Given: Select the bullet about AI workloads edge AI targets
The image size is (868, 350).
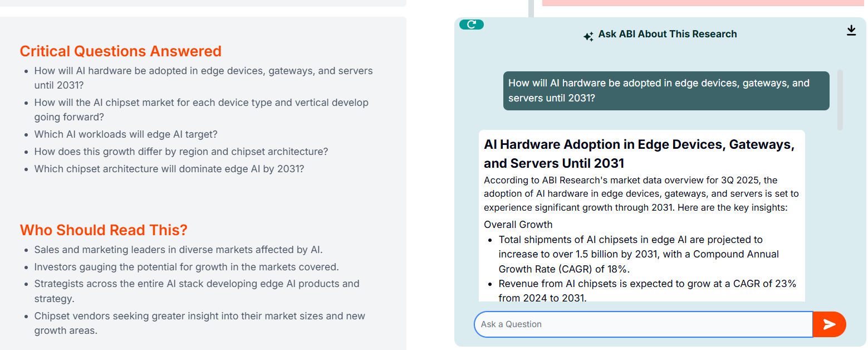Looking at the screenshot, I should point(126,134).
